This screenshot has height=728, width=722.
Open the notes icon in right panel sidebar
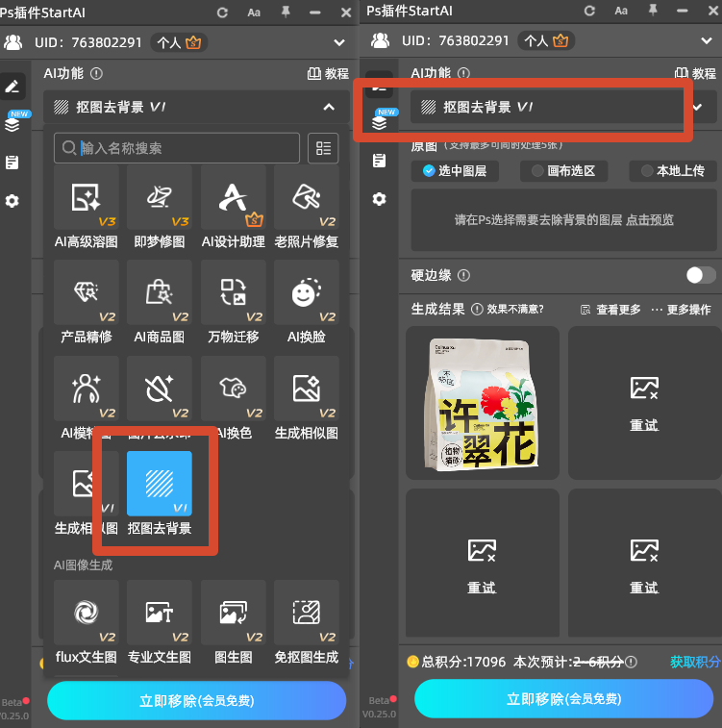(x=379, y=161)
